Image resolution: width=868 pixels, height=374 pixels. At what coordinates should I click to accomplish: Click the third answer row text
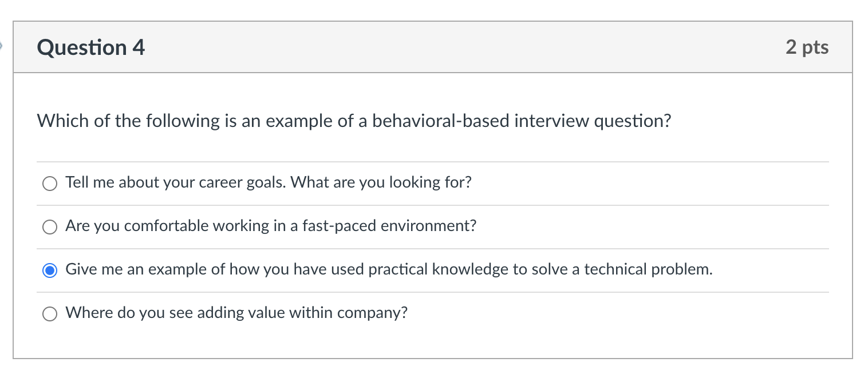pyautogui.click(x=389, y=269)
